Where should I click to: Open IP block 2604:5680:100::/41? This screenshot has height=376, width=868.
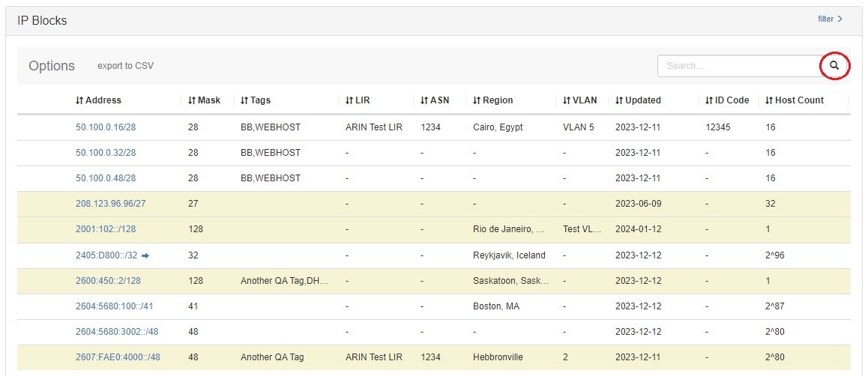[115, 306]
